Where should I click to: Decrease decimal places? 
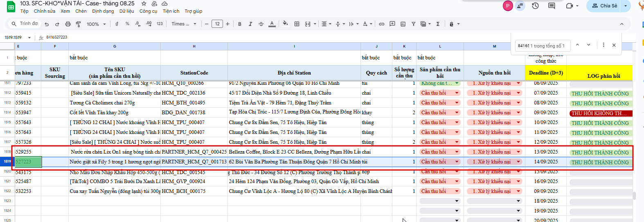138,24
